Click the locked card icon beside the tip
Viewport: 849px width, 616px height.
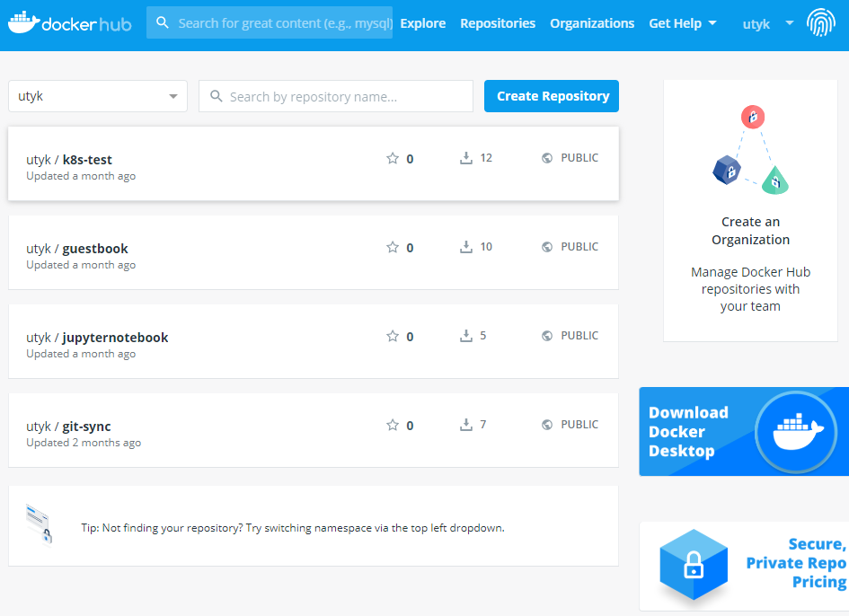[x=40, y=524]
